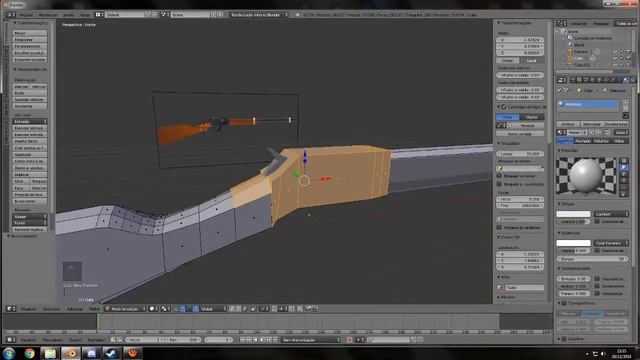This screenshot has width=640, height=360.
Task: Toggle the specular ramp checkbox
Action: point(597,250)
